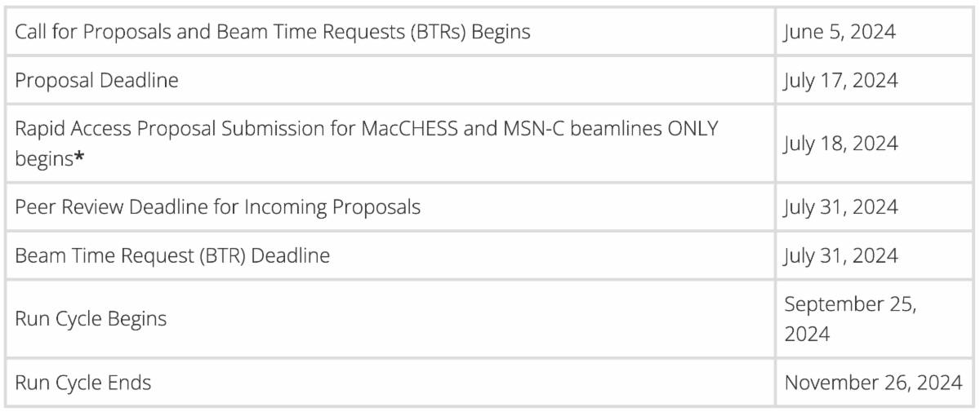Screen dimensions: 980x412
Task: Click the Run Cycle Begins row label
Action: [91, 318]
